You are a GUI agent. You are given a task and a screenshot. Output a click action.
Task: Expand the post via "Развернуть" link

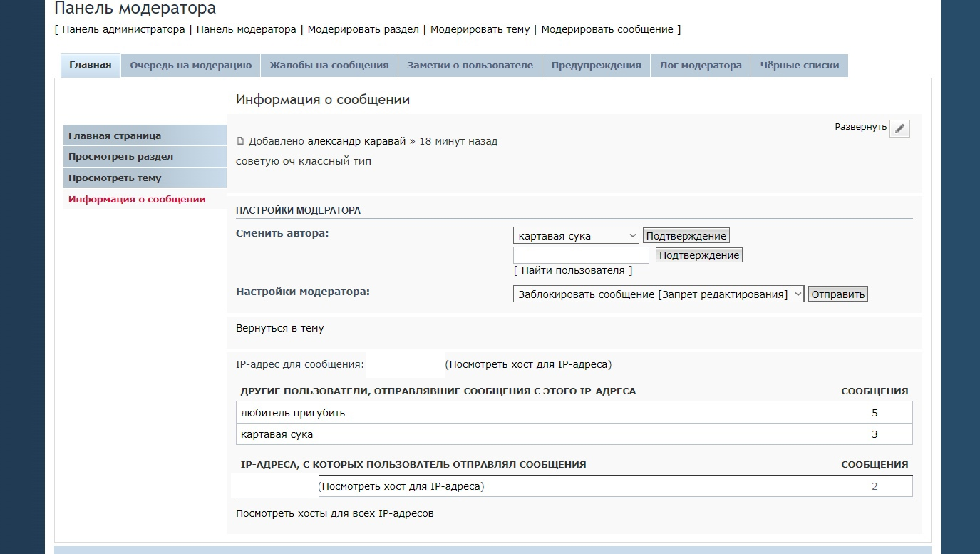pyautogui.click(x=860, y=127)
